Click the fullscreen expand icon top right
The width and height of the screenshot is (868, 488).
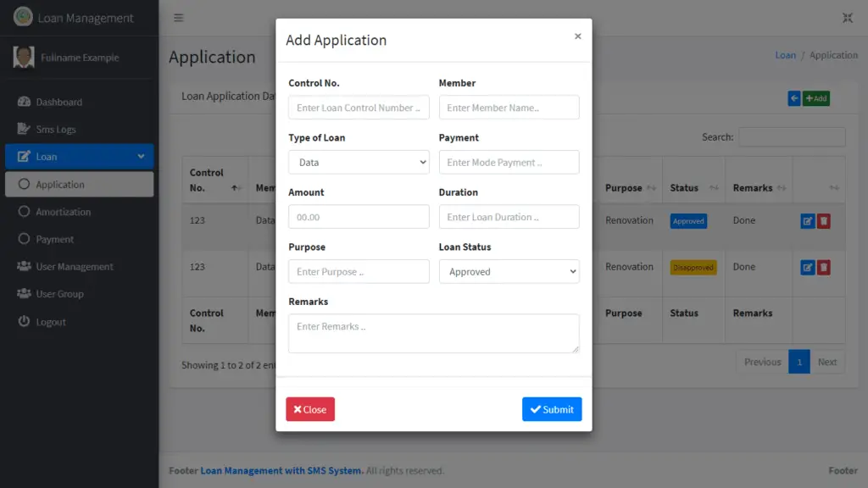[x=847, y=17]
